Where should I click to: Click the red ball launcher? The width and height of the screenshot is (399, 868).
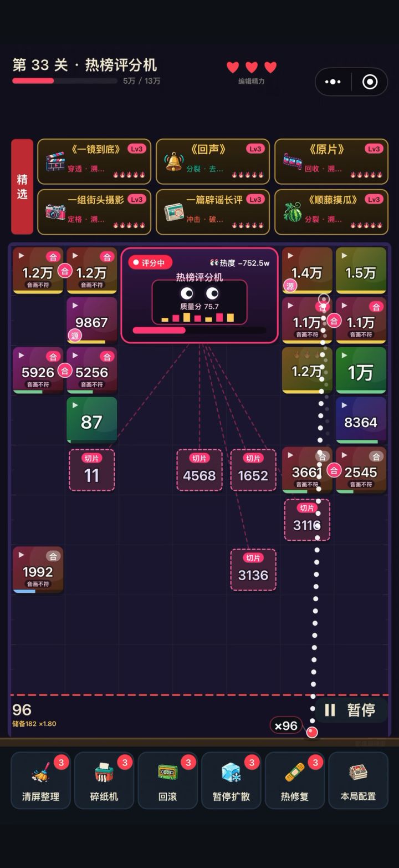point(312,732)
